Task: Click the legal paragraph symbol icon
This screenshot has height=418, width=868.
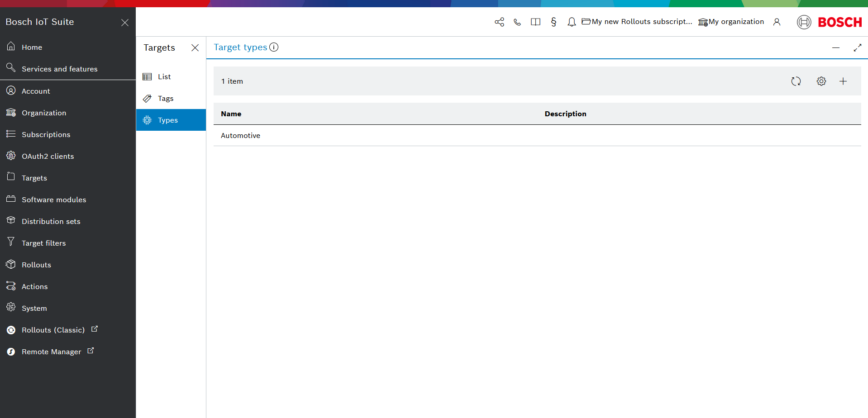Action: pyautogui.click(x=553, y=22)
